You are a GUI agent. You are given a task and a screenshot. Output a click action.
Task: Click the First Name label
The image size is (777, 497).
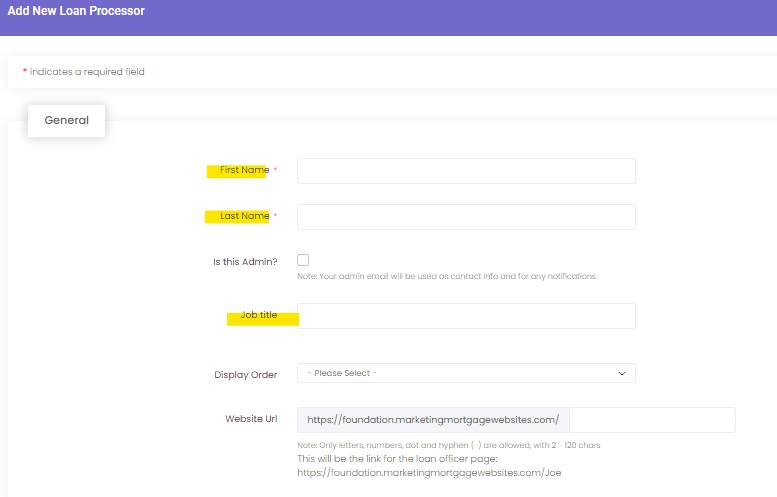point(245,170)
